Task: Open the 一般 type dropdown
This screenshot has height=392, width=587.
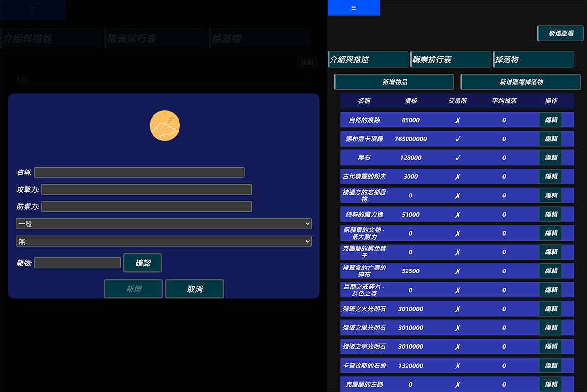Action: click(164, 224)
